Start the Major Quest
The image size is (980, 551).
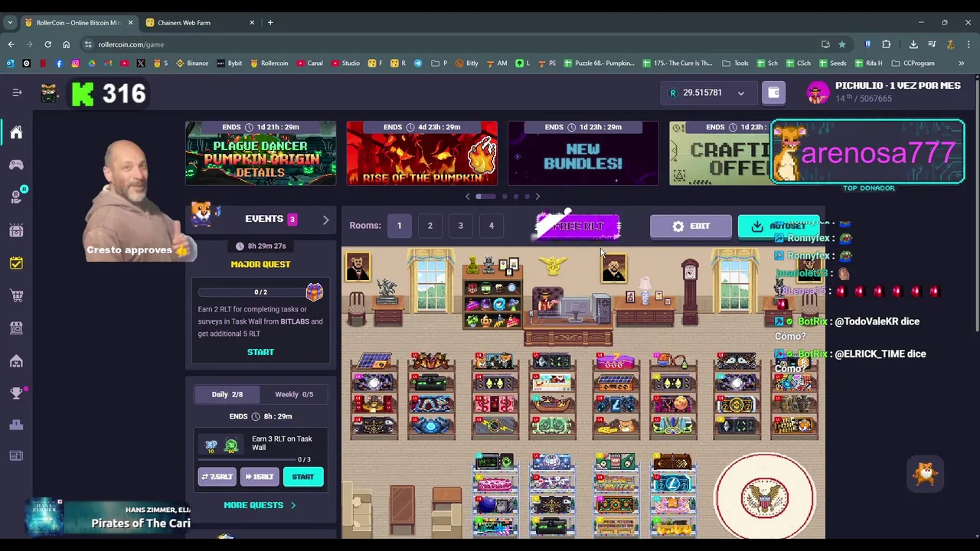coord(260,352)
